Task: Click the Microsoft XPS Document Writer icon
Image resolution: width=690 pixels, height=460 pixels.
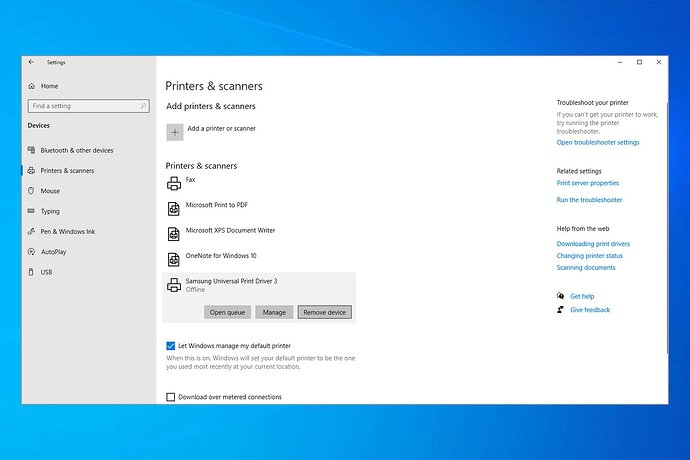Action: pos(174,234)
